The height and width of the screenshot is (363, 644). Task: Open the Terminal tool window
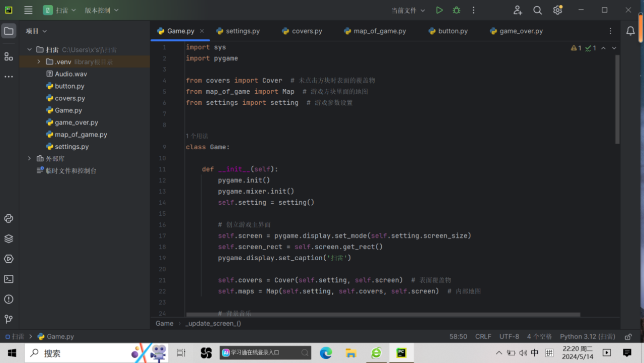9,279
